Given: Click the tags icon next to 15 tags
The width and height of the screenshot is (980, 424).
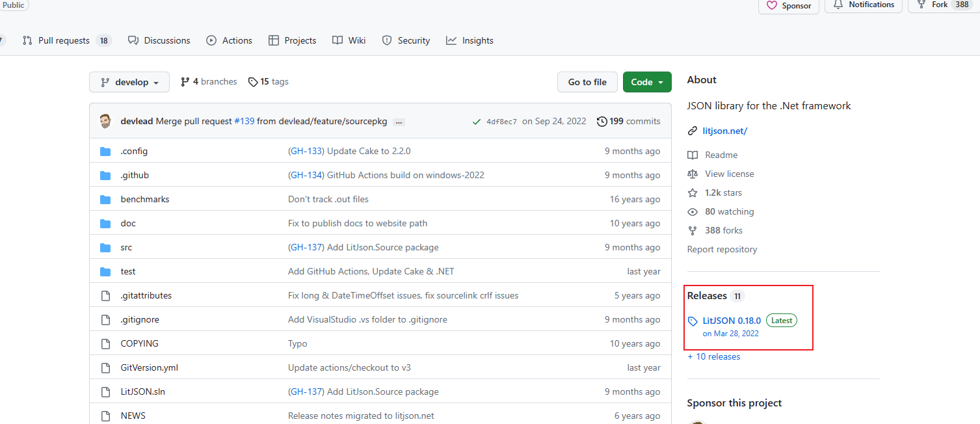Looking at the screenshot, I should 252,82.
